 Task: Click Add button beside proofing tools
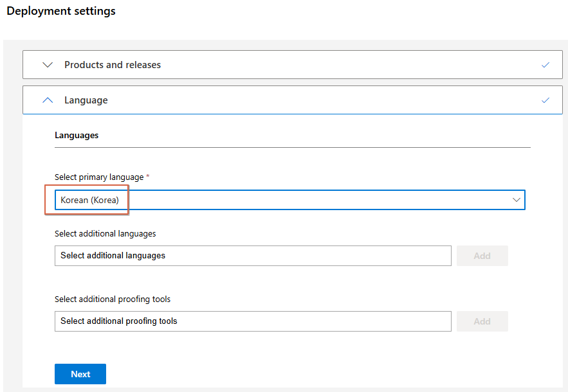(x=482, y=321)
